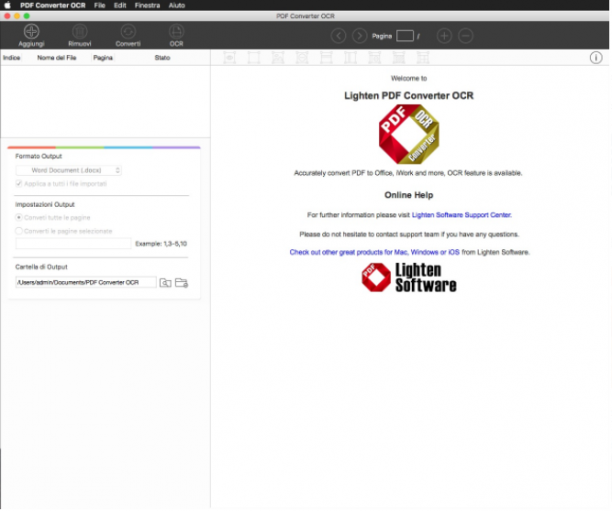The width and height of the screenshot is (612, 511).
Task: Open the Edit menu
Action: point(120,5)
